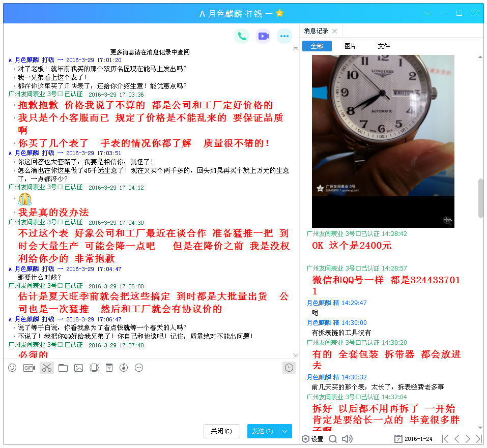
Task: Open the more tools circle icon in input toolbar
Action: click(139, 368)
